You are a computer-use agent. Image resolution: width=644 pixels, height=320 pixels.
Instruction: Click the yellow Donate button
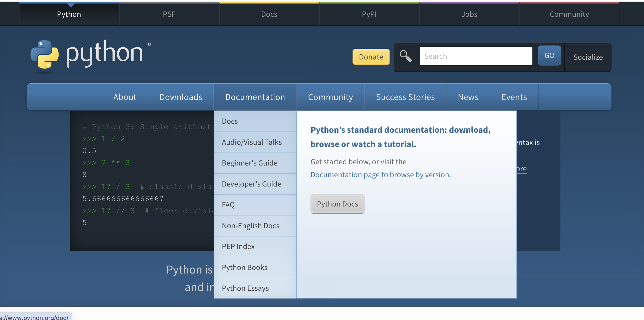point(371,57)
